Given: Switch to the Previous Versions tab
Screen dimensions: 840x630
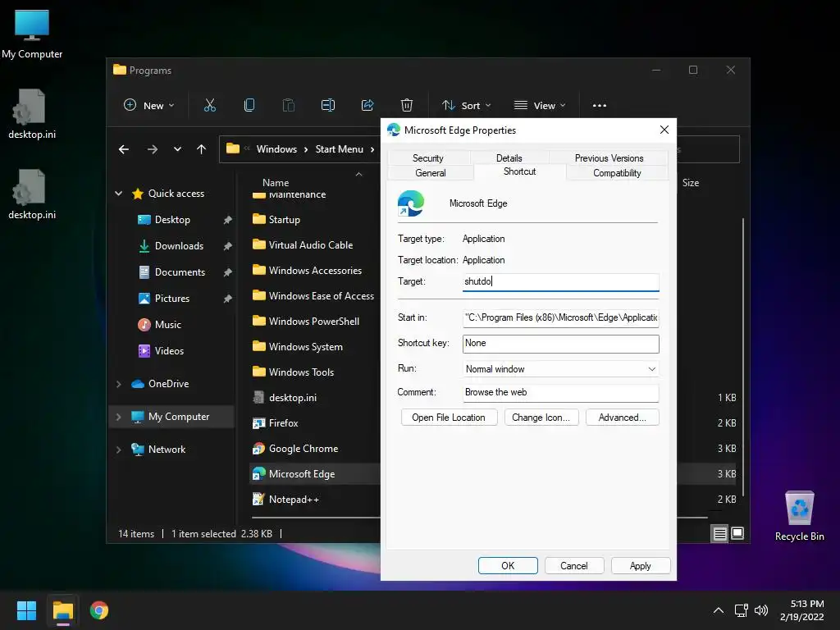Looking at the screenshot, I should 609,158.
